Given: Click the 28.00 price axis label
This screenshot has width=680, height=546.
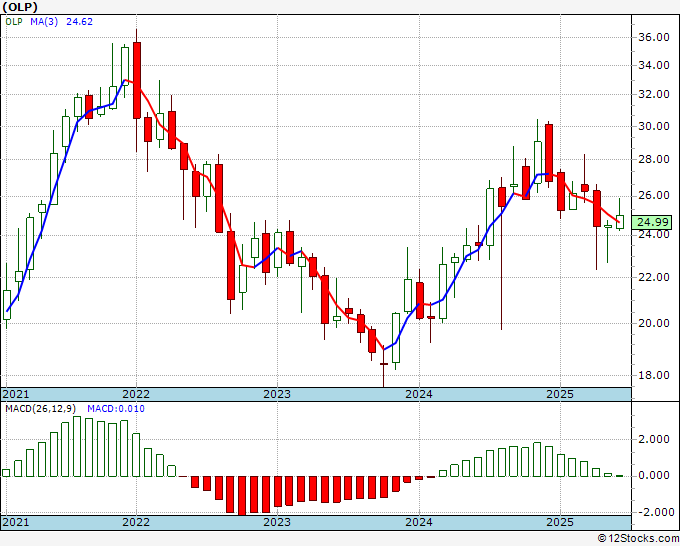Looking at the screenshot, I should pyautogui.click(x=654, y=159).
